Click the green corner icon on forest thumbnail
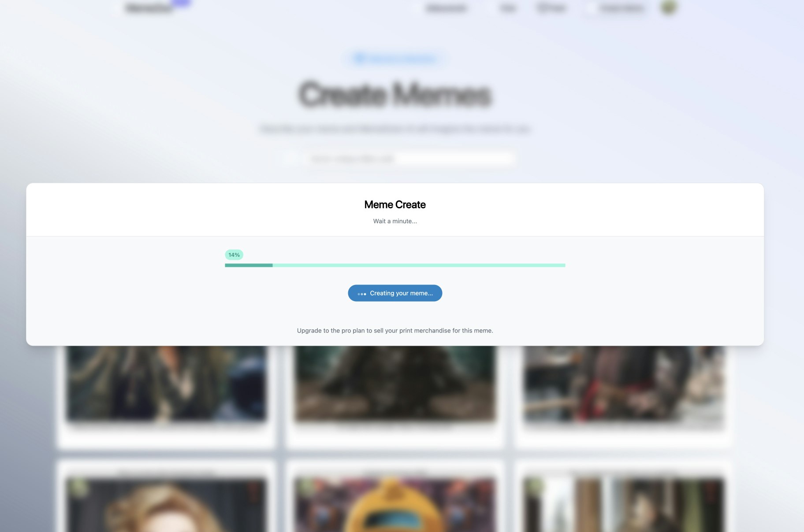804x532 pixels. click(x=535, y=486)
